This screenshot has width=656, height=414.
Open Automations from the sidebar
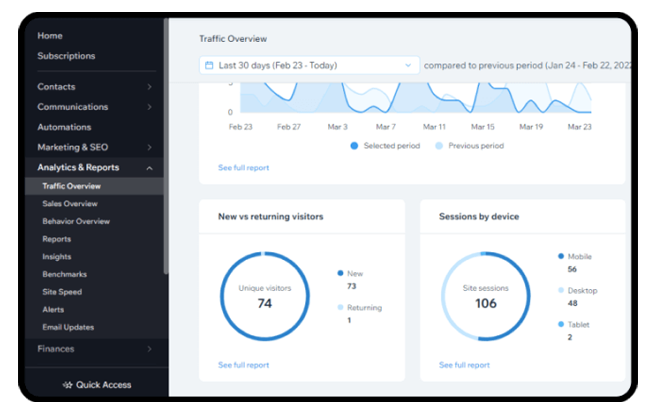64,127
